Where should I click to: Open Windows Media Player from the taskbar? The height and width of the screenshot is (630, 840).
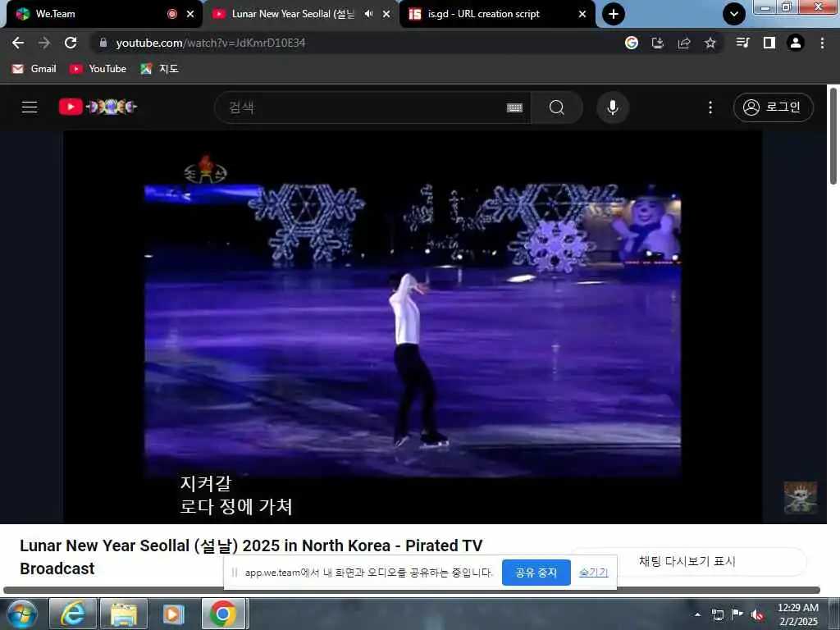click(x=174, y=614)
